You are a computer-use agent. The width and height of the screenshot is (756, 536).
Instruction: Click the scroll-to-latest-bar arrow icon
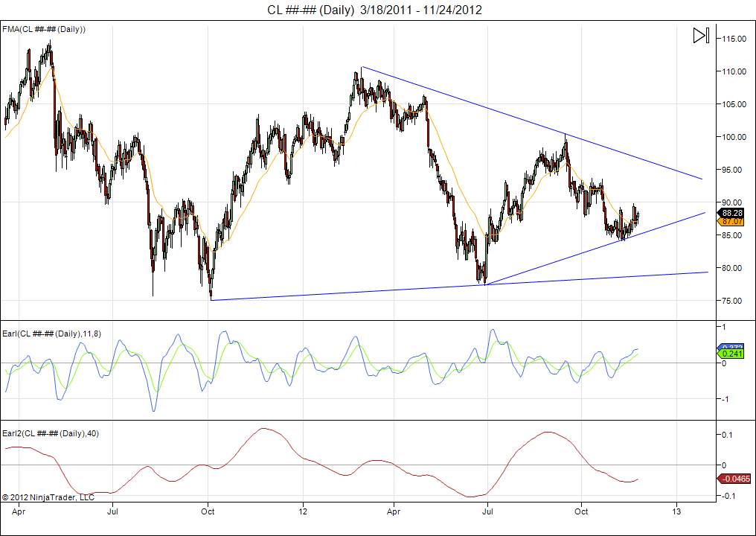[700, 36]
